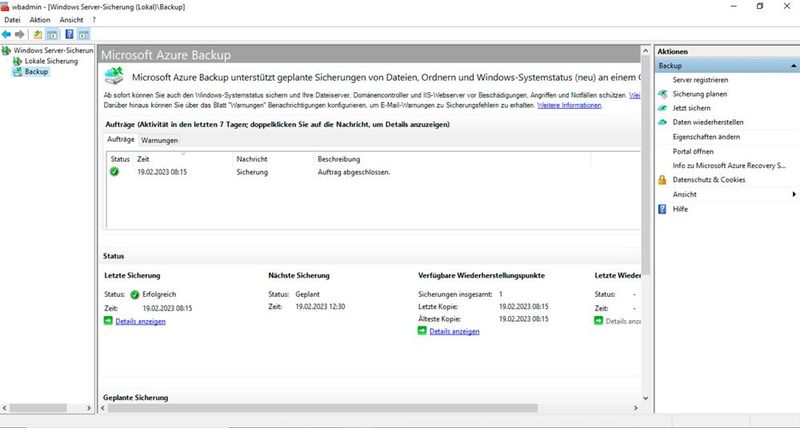Image resolution: width=800 pixels, height=428 pixels.
Task: Select Lokale Sicherung tree node
Action: click(51, 61)
